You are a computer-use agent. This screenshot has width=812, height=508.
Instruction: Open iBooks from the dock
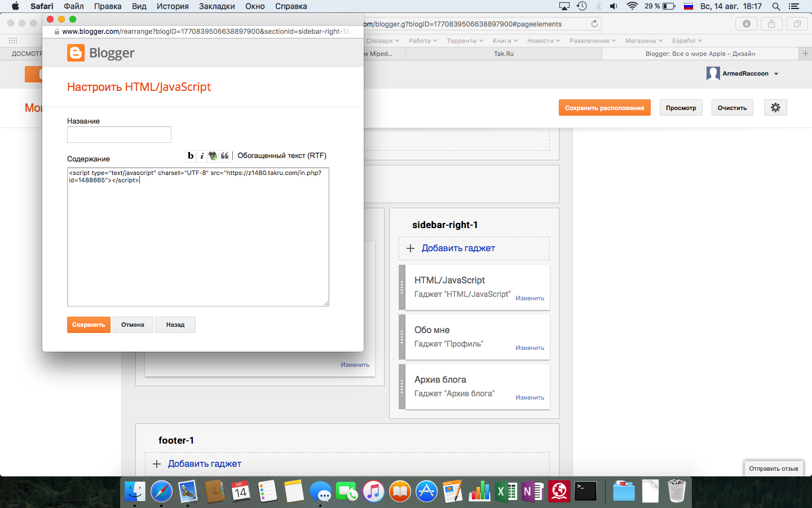click(x=400, y=492)
